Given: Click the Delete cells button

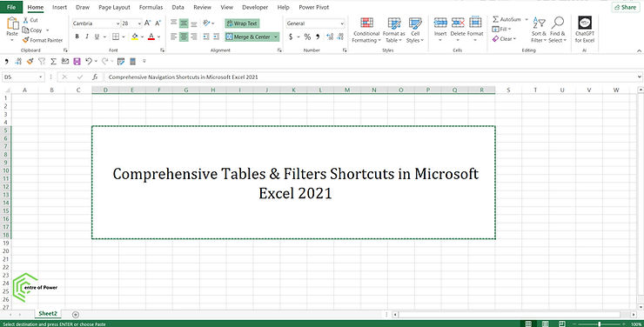Looking at the screenshot, I should point(458,29).
